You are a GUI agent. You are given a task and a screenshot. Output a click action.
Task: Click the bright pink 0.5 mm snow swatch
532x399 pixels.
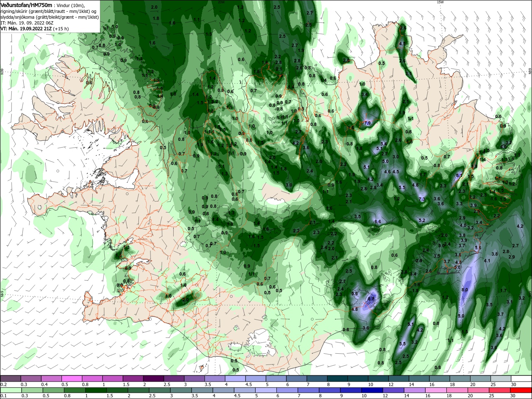pos(72,379)
